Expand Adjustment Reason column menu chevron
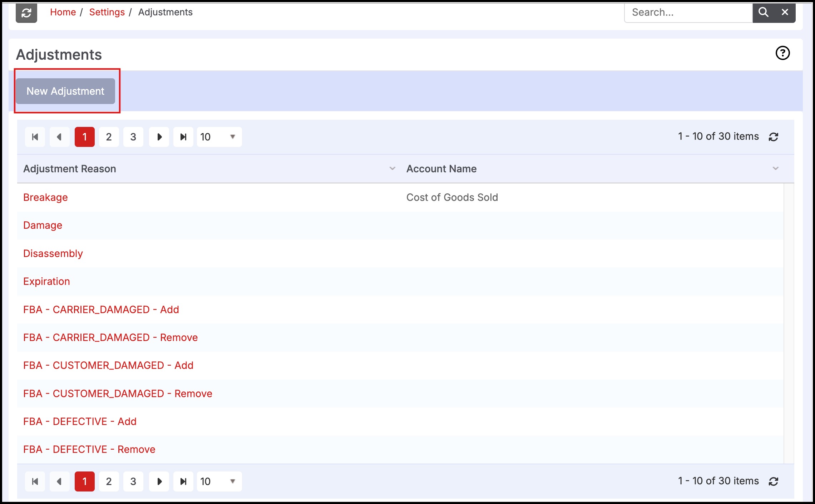 [392, 168]
